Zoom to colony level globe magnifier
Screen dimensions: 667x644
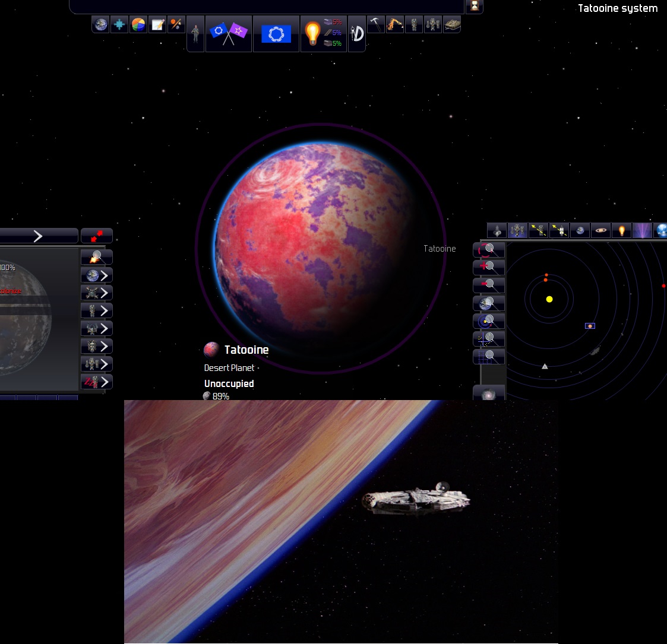(x=489, y=303)
